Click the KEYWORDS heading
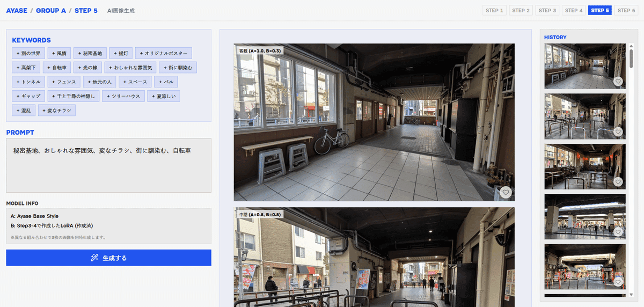The width and height of the screenshot is (644, 307). pyautogui.click(x=31, y=40)
